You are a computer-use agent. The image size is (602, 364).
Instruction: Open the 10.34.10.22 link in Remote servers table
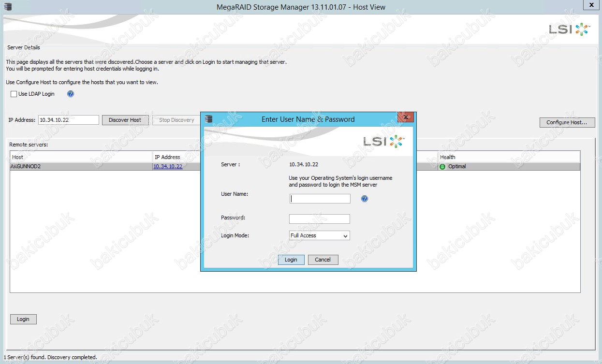pyautogui.click(x=168, y=166)
